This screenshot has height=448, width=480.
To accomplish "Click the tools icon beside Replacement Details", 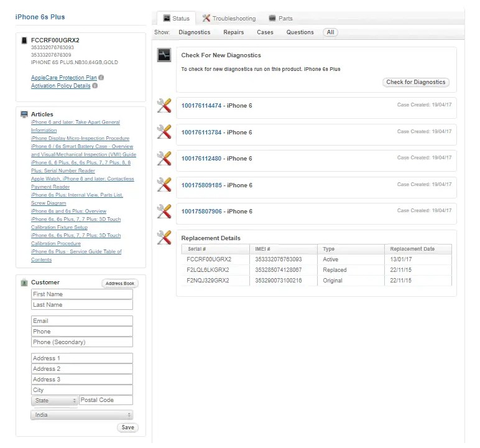I will click(164, 238).
